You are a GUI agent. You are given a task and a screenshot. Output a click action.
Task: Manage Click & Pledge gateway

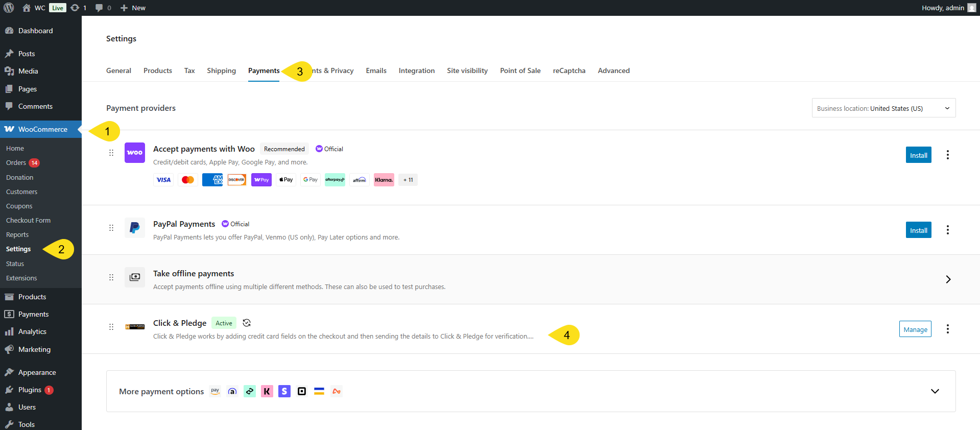point(915,329)
